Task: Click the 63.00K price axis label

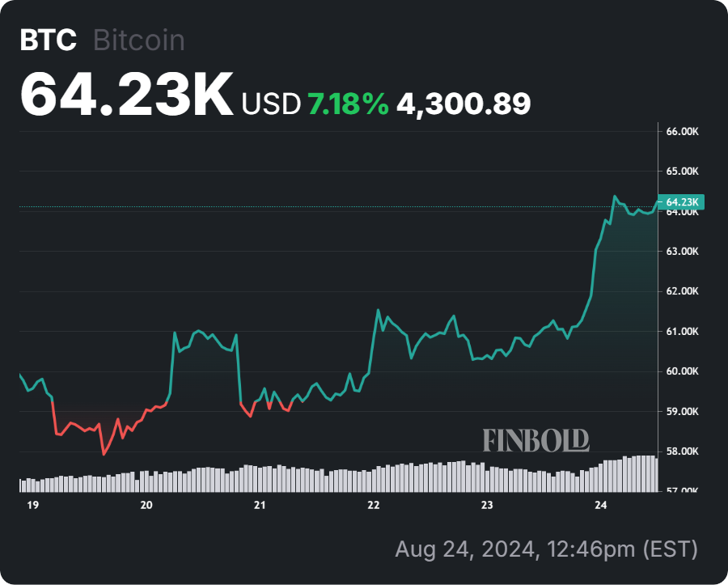Action: [682, 252]
